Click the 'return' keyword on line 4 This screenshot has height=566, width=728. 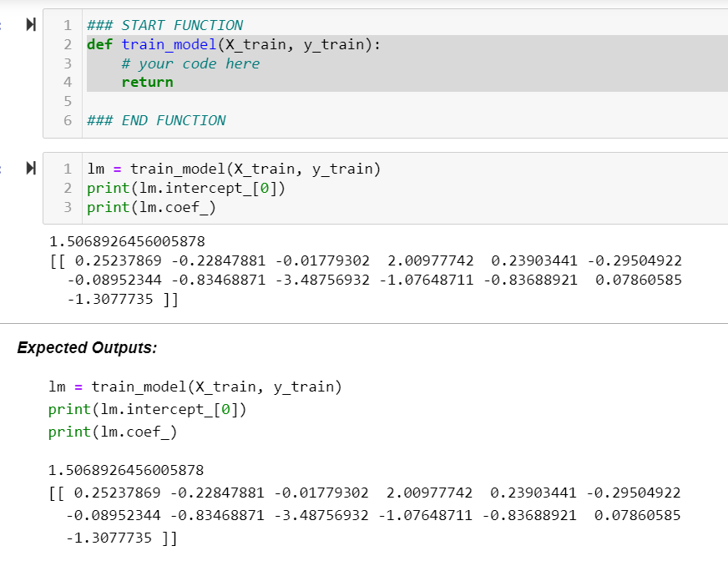click(x=147, y=82)
